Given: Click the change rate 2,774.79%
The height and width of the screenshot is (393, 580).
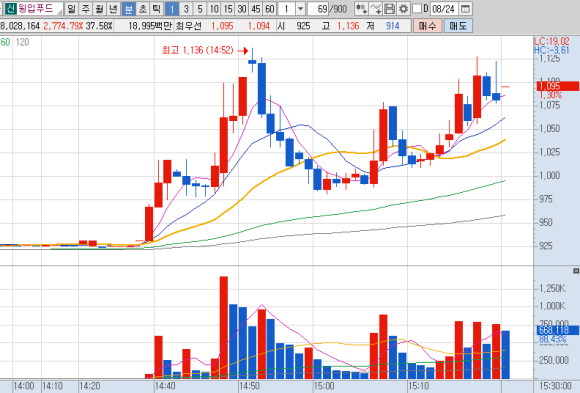Looking at the screenshot, I should point(63,26).
